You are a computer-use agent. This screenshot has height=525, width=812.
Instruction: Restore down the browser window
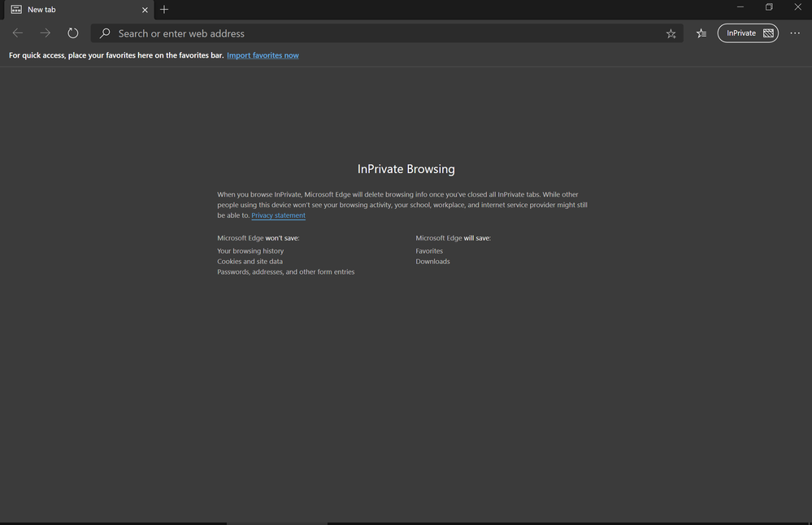coord(769,7)
